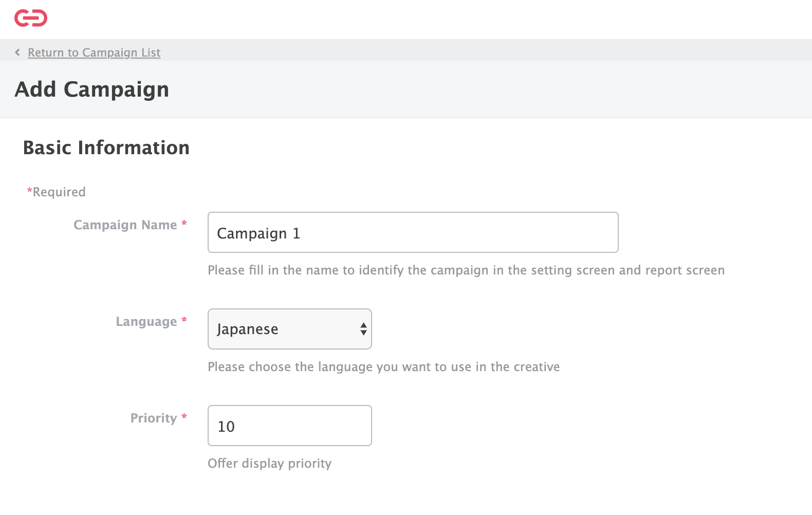The width and height of the screenshot is (812, 515).
Task: Click the back chevron arrow icon
Action: coord(17,52)
